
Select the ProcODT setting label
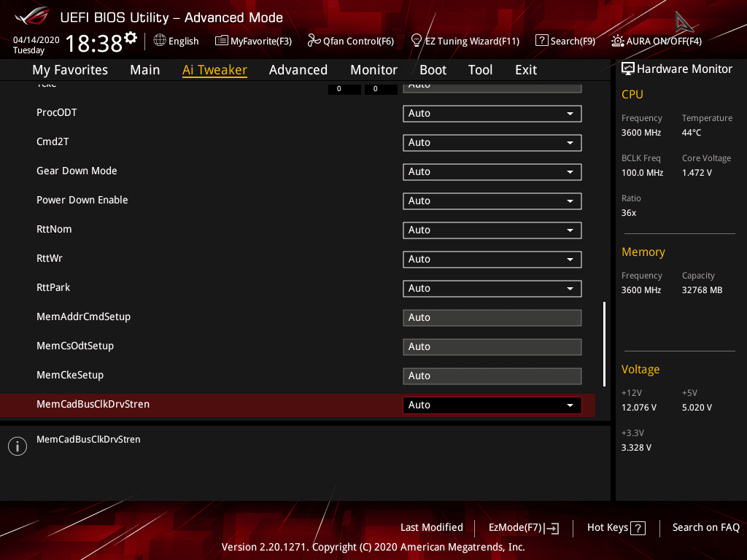coord(57,112)
